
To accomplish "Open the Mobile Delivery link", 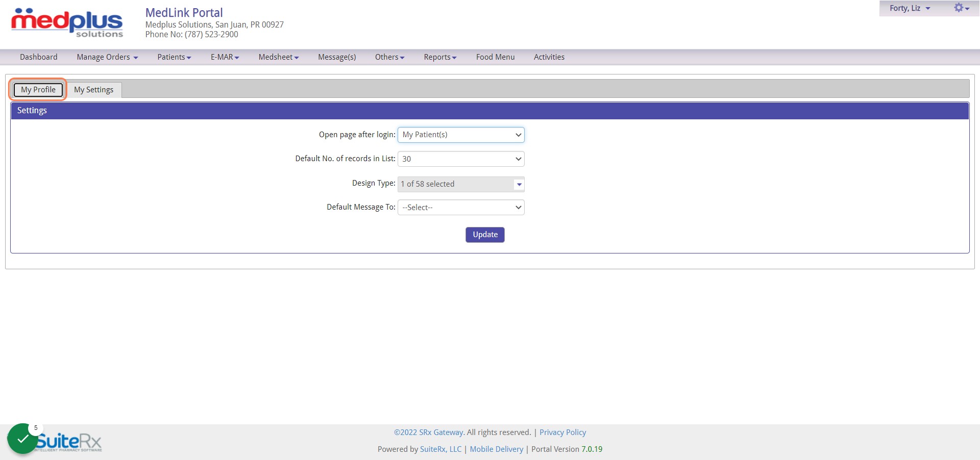I will (x=497, y=449).
